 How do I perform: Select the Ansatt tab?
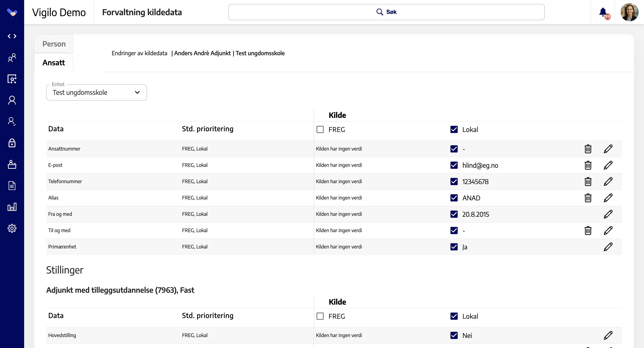(53, 62)
